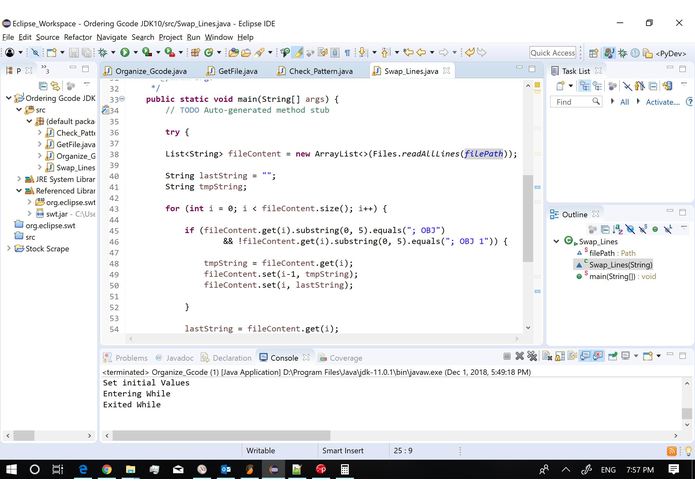Click the Activate... link in Task List

(662, 102)
